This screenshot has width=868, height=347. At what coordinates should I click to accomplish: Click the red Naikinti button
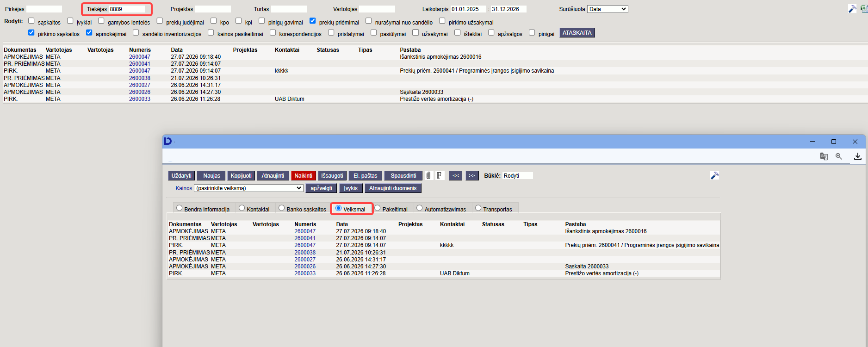click(304, 176)
